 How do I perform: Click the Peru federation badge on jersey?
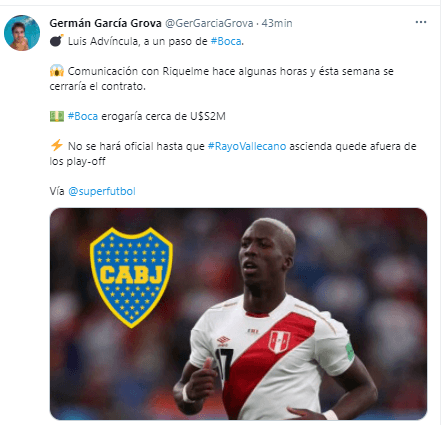pos(279,342)
